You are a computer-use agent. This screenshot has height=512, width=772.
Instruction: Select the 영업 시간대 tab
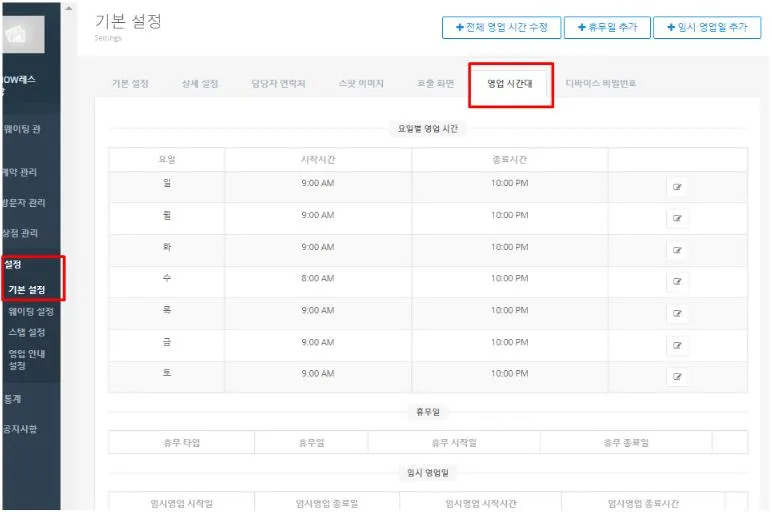(x=510, y=84)
